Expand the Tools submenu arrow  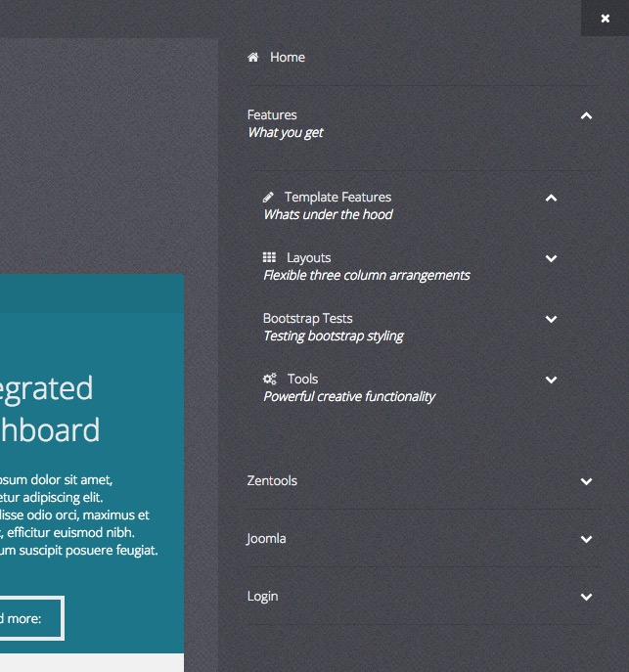551,381
